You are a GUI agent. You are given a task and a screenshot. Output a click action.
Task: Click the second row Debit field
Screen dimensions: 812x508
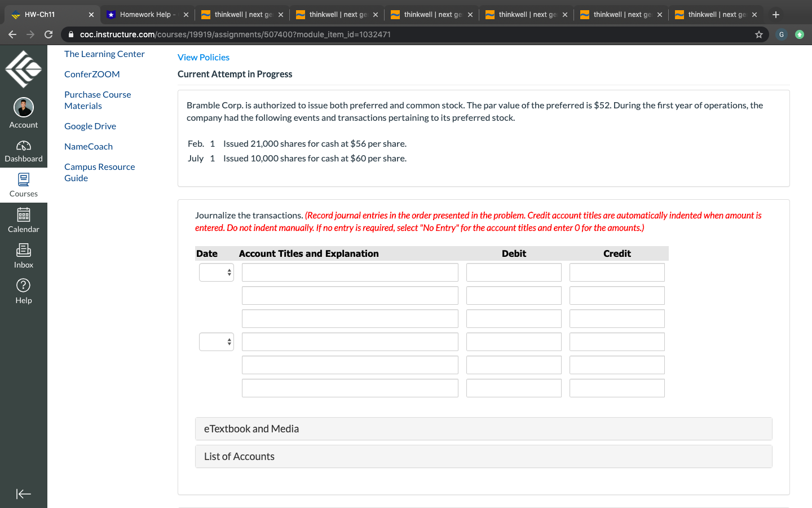click(514, 296)
